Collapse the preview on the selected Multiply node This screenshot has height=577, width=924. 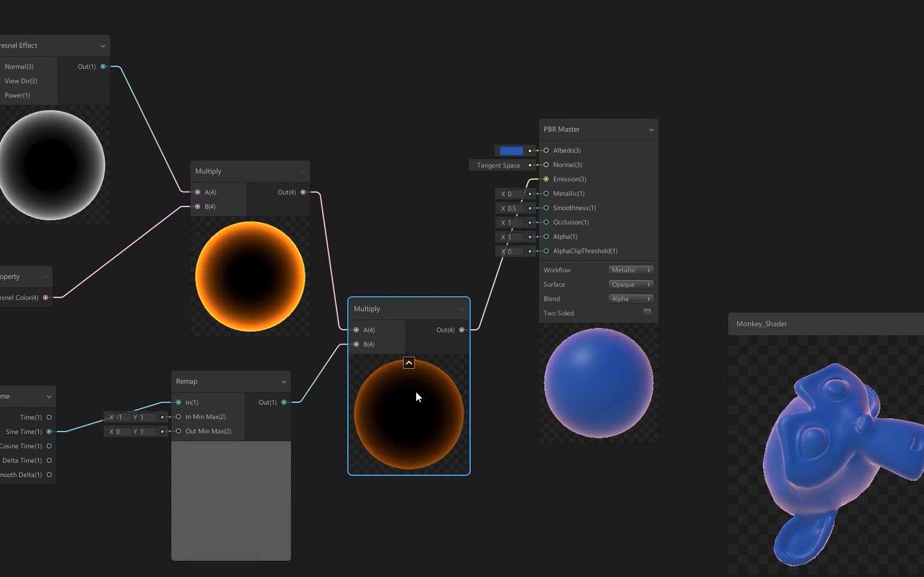coord(408,363)
